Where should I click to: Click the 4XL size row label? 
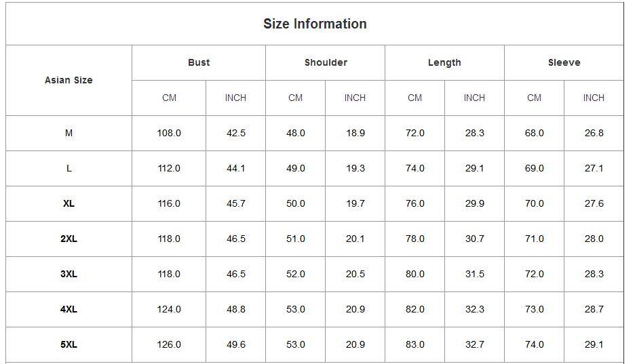[x=69, y=309]
